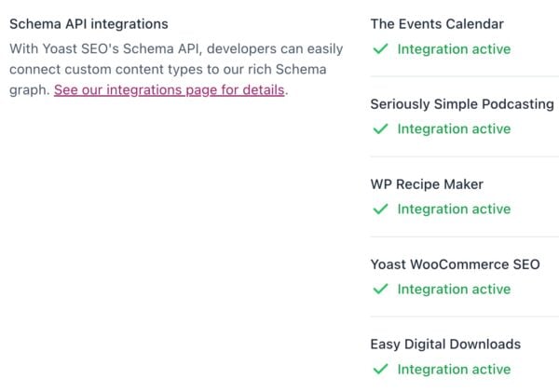Screen dimensions: 559x392
Task: Click "Integration active" under The Events Calendar
Action: pos(454,49)
